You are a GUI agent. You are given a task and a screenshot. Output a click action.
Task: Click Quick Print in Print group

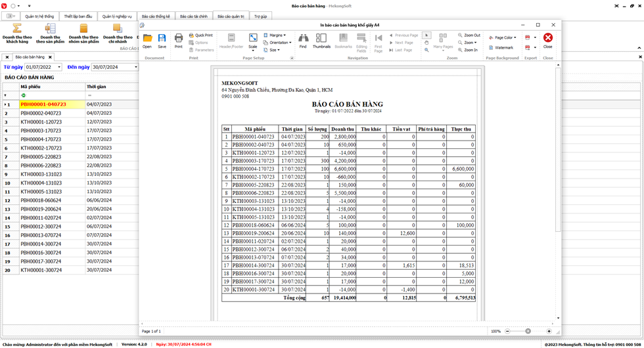tap(201, 35)
